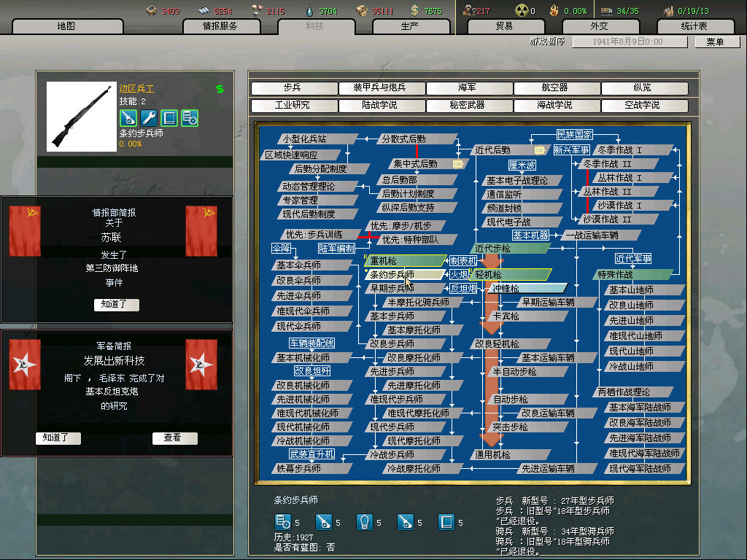Click the dissent flame icon
Screen dimensions: 747x560
[554, 10]
